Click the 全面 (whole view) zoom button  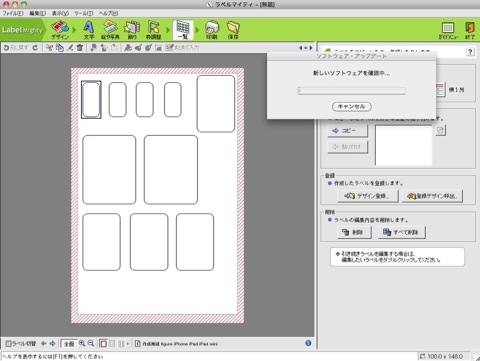(x=69, y=344)
